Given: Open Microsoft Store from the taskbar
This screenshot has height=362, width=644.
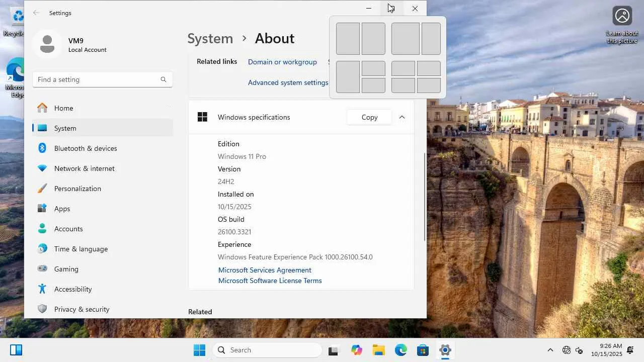Looking at the screenshot, I should (423, 350).
